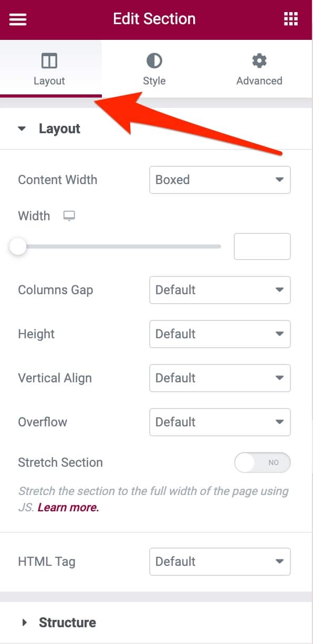Open the Content Width dropdown

220,180
